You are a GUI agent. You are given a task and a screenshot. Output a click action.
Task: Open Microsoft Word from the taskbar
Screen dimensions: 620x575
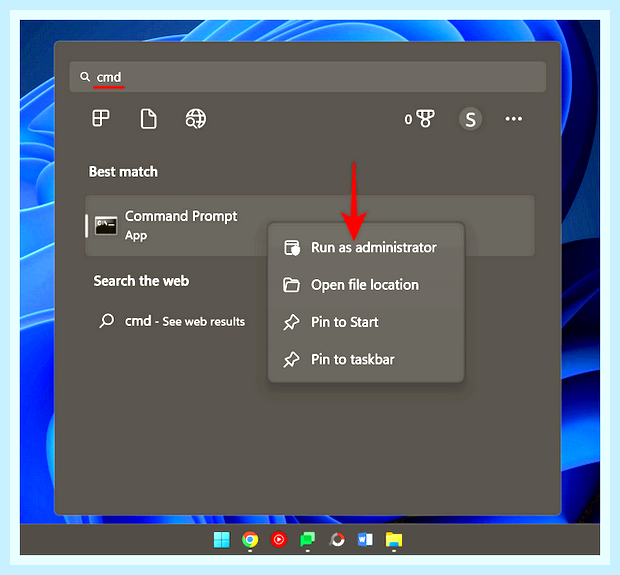point(365,539)
